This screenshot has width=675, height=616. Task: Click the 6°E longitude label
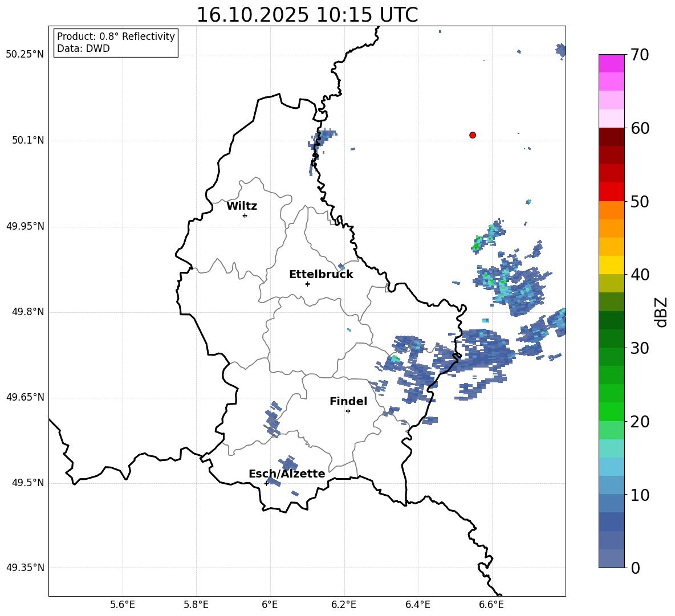coord(270,605)
